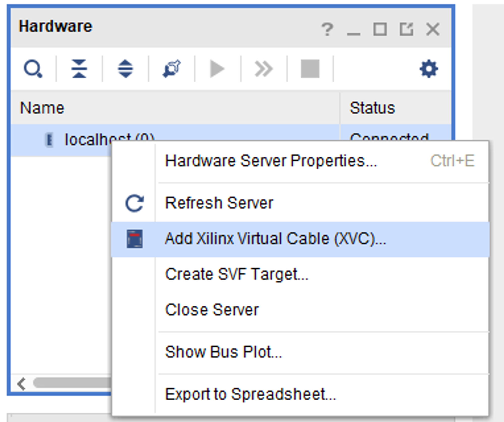Click the Run Trigger play icon
504x422 pixels.
pos(217,69)
